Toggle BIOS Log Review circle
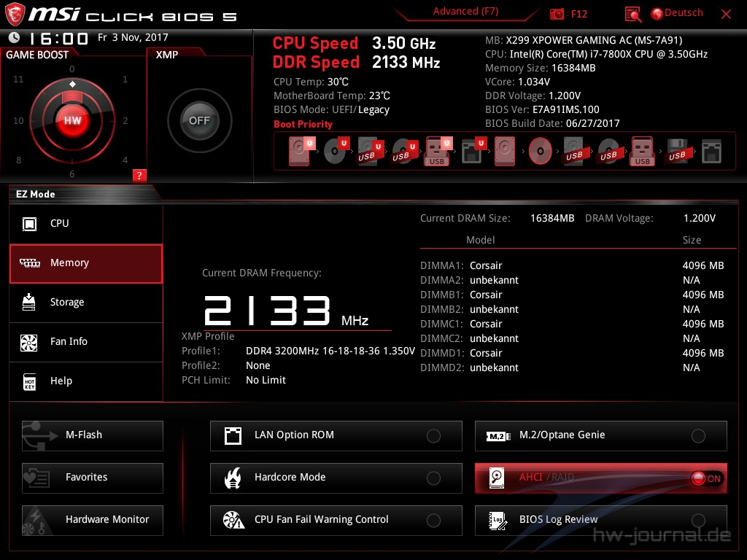The height and width of the screenshot is (560, 747). click(x=698, y=521)
